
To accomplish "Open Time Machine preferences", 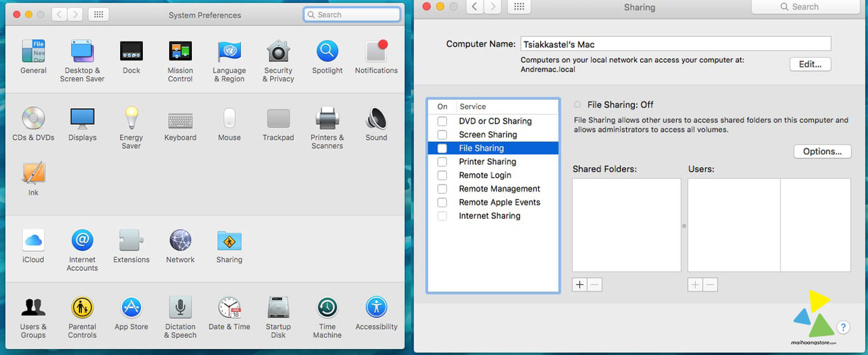I will coord(327,309).
